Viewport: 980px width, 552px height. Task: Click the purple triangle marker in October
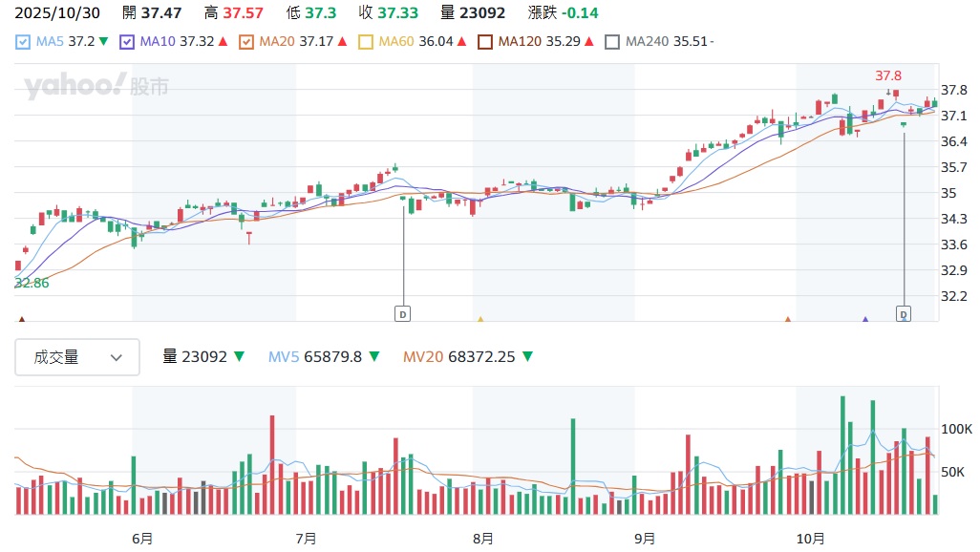865,320
